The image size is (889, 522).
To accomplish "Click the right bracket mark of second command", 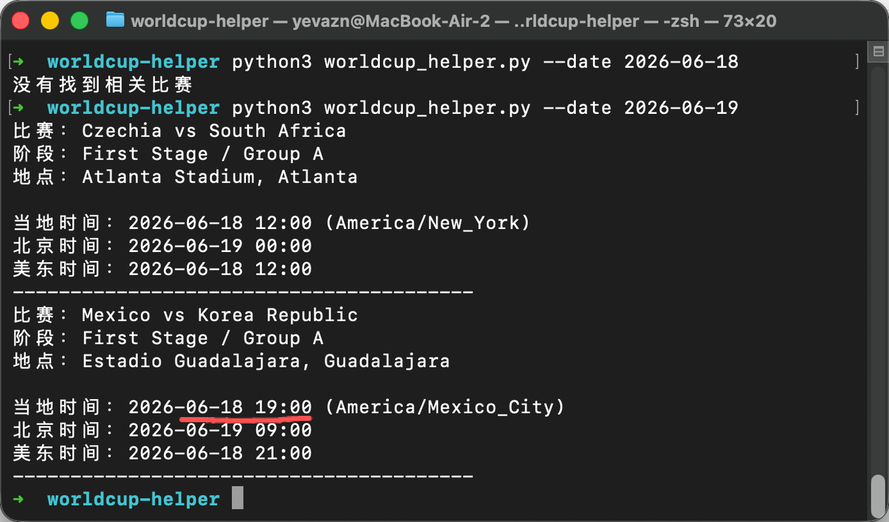I will tap(857, 108).
